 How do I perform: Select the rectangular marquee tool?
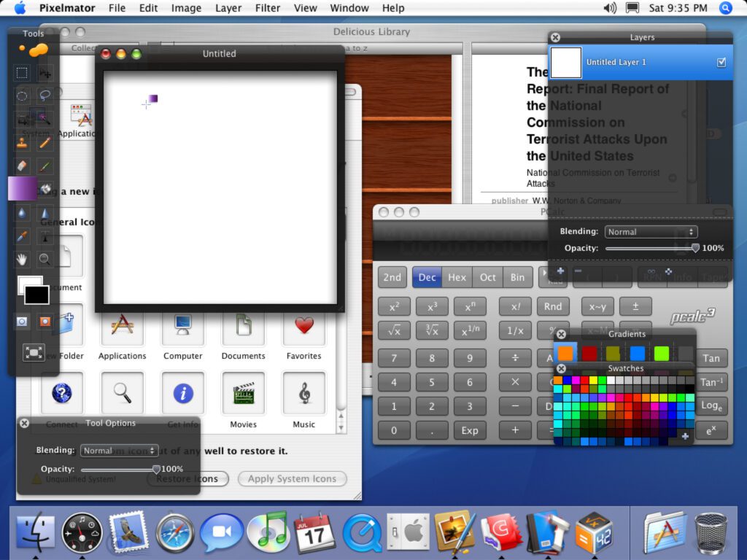pos(23,73)
